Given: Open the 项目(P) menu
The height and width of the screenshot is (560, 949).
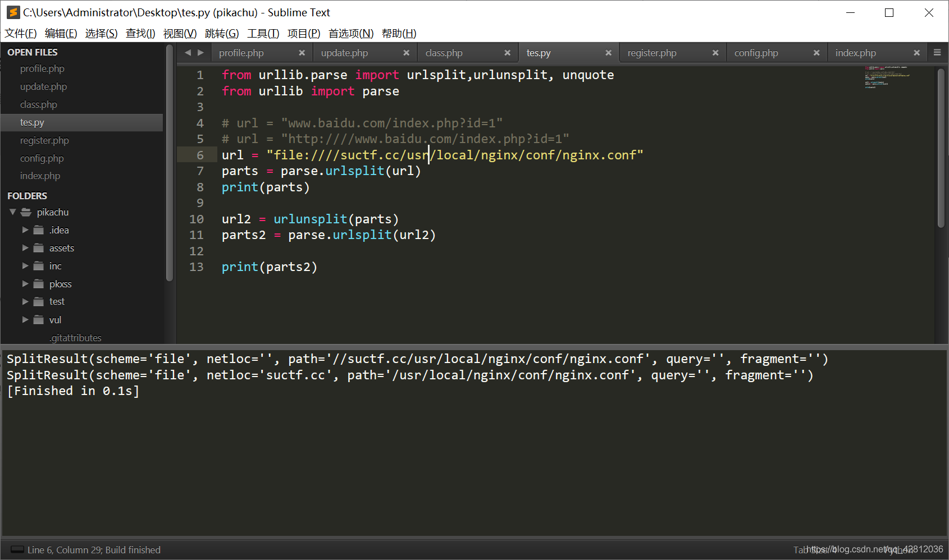Looking at the screenshot, I should (x=304, y=34).
